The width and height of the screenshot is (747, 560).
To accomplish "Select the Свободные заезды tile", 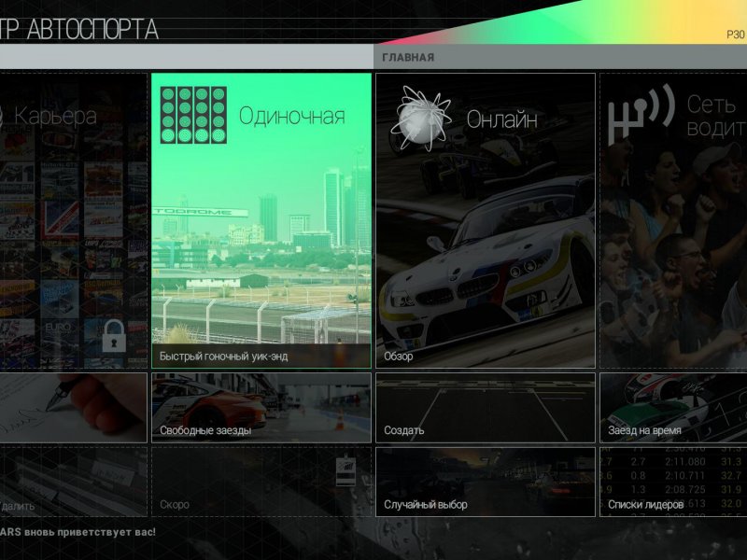I will [x=261, y=408].
